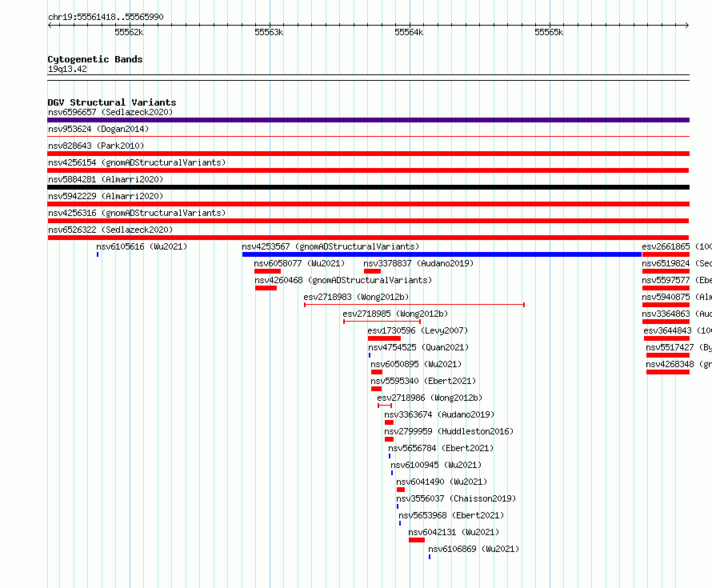Click nsv5940875 variant label

(x=677, y=297)
